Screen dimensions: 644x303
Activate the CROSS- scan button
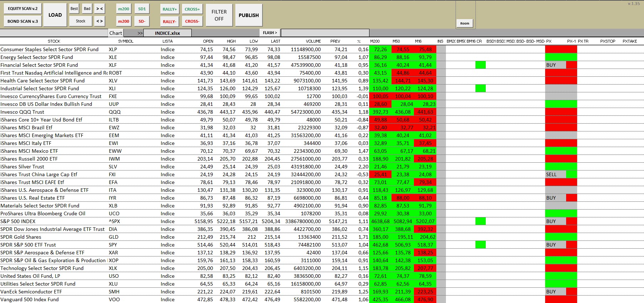[192, 21]
